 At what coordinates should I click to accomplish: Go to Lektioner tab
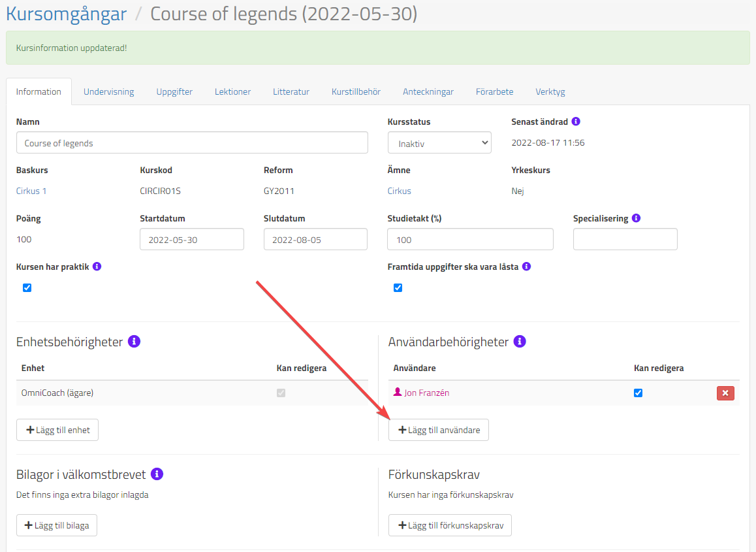point(232,91)
